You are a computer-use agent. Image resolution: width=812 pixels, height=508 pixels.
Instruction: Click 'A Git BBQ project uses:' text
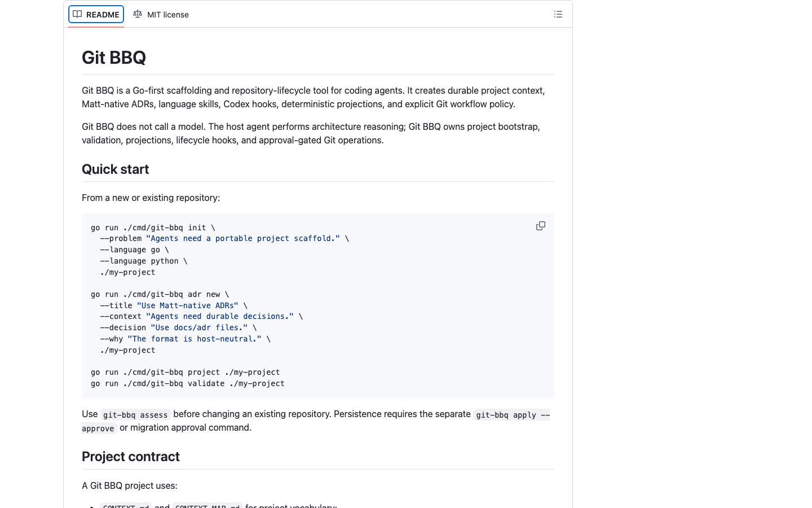[x=130, y=485]
